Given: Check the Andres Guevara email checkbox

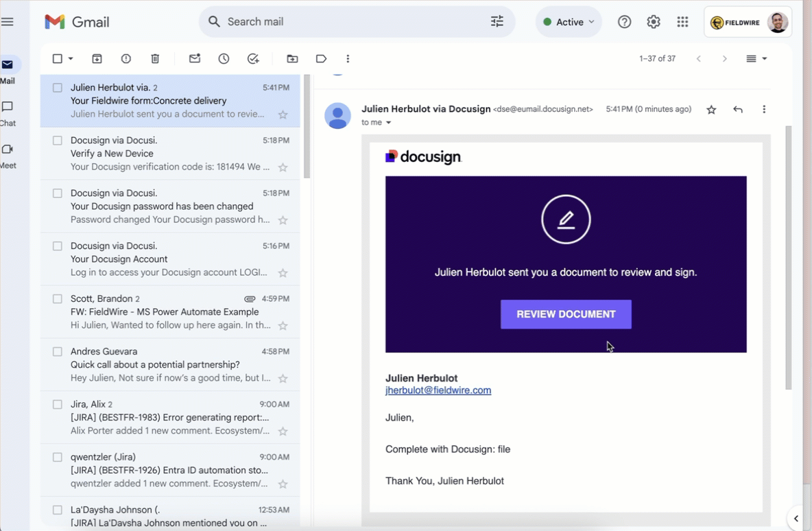Looking at the screenshot, I should (x=58, y=352).
